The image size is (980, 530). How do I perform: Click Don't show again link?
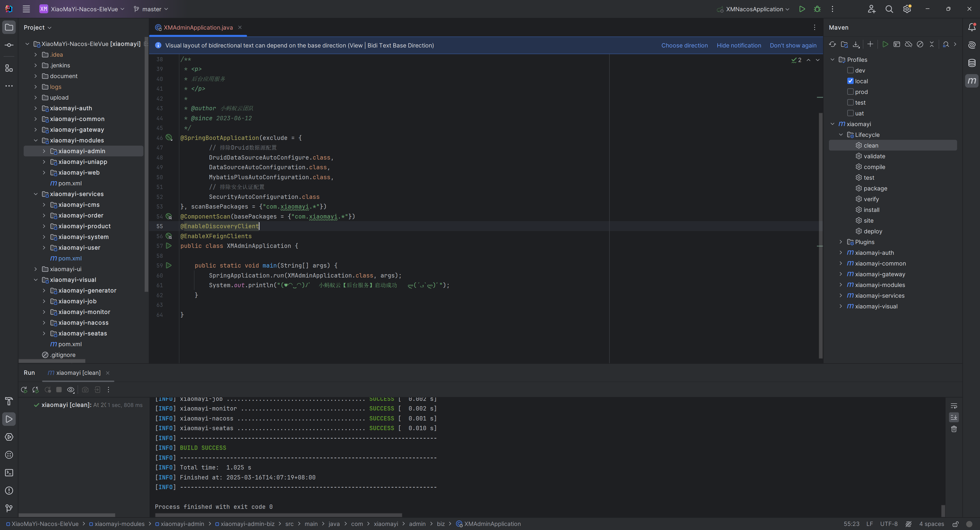coord(793,45)
